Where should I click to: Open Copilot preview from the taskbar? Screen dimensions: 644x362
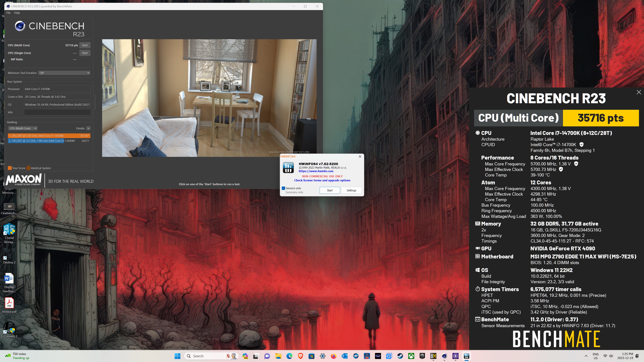pos(245,356)
